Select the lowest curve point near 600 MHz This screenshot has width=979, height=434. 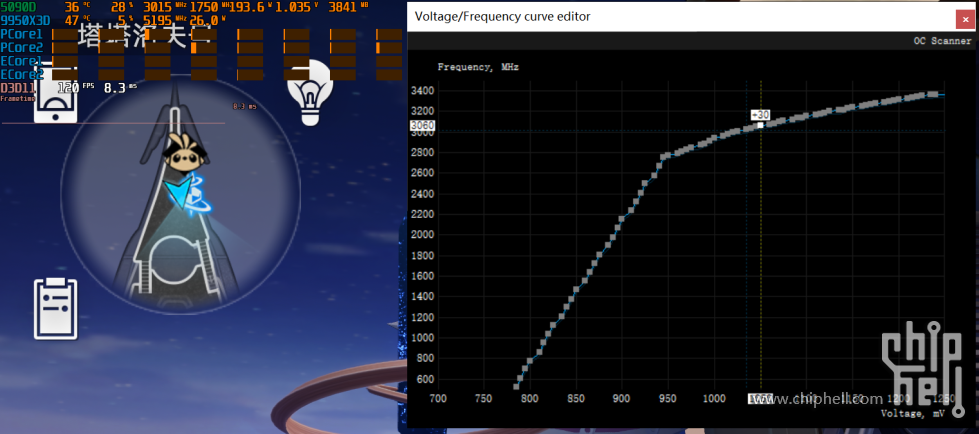(x=516, y=387)
